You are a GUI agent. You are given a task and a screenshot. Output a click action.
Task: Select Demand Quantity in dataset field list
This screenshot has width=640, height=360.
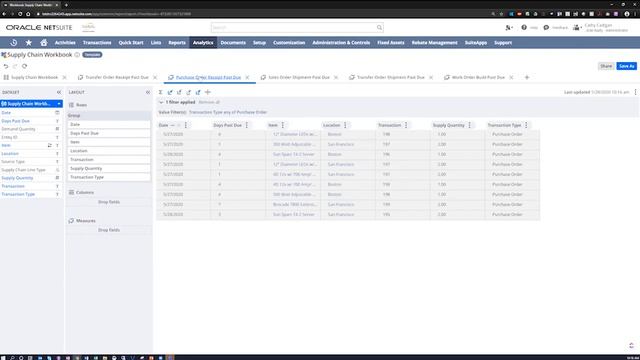click(x=18, y=129)
